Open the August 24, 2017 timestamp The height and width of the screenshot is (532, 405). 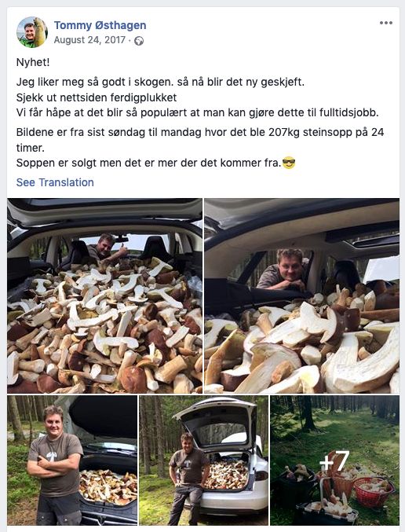pos(89,40)
